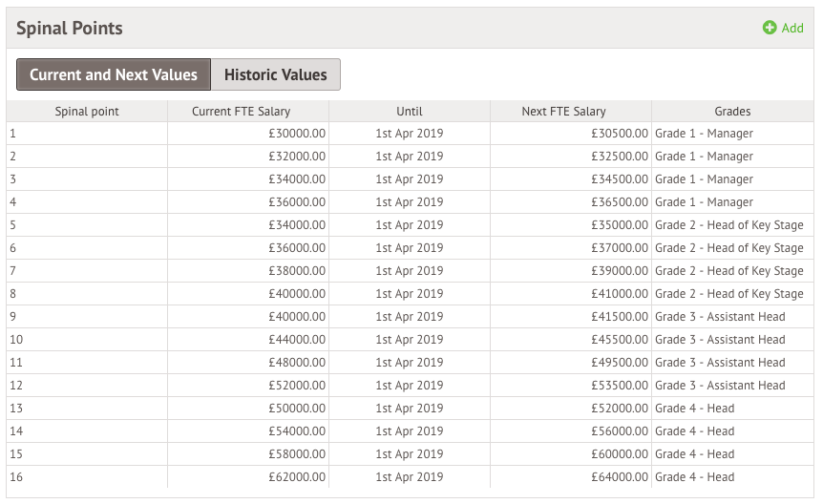
Task: Click next salary £53500.00
Action: 620,386
